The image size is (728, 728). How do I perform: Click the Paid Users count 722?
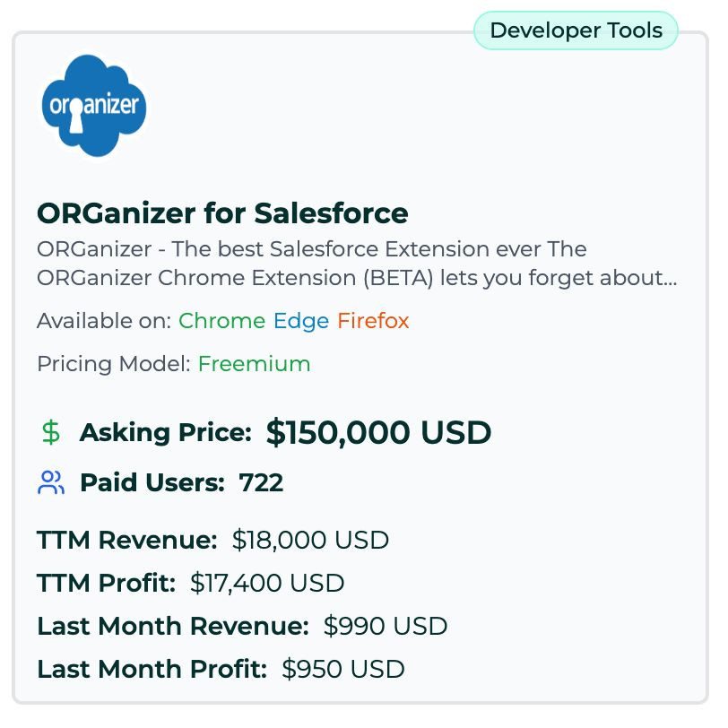coord(261,483)
